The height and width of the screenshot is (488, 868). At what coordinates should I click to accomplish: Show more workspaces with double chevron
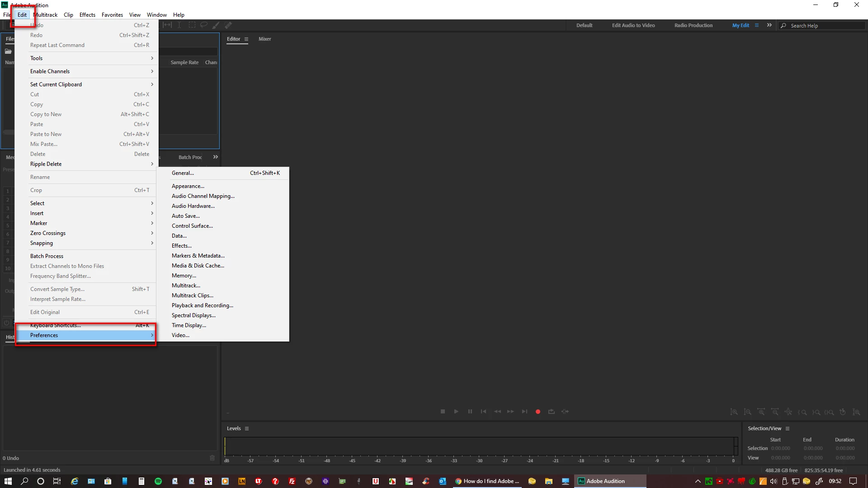coord(769,25)
